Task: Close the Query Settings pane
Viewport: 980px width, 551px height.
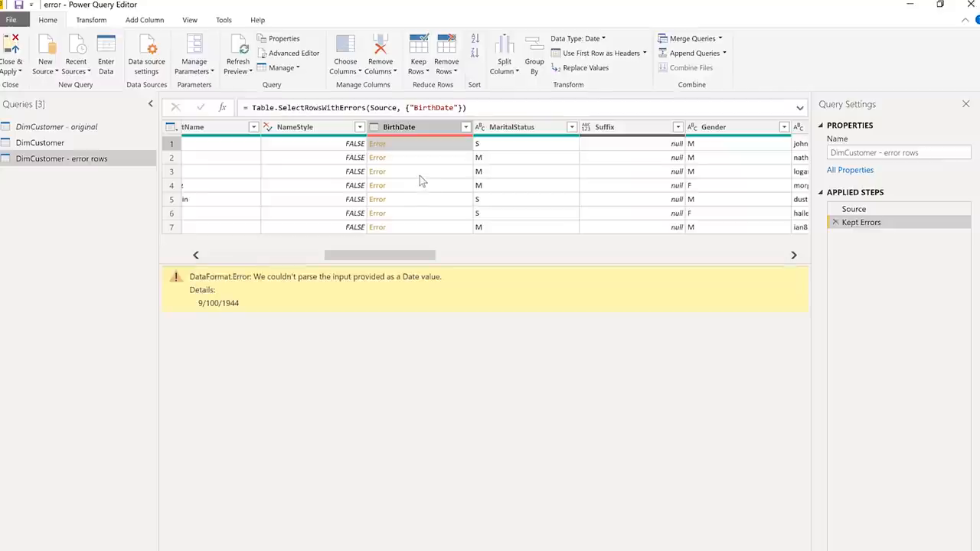Action: point(966,104)
